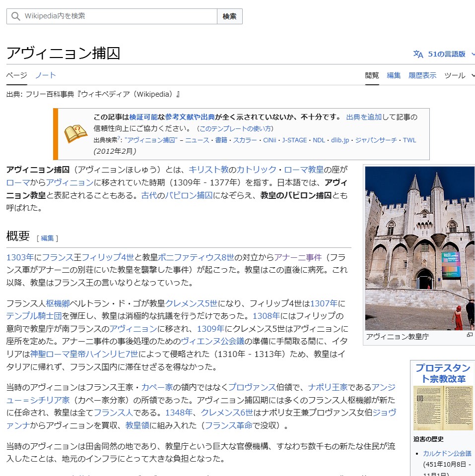Image resolution: width=475 pixels, height=476 pixels.
Task: Open the J-STAGE source link
Action: coord(294,140)
